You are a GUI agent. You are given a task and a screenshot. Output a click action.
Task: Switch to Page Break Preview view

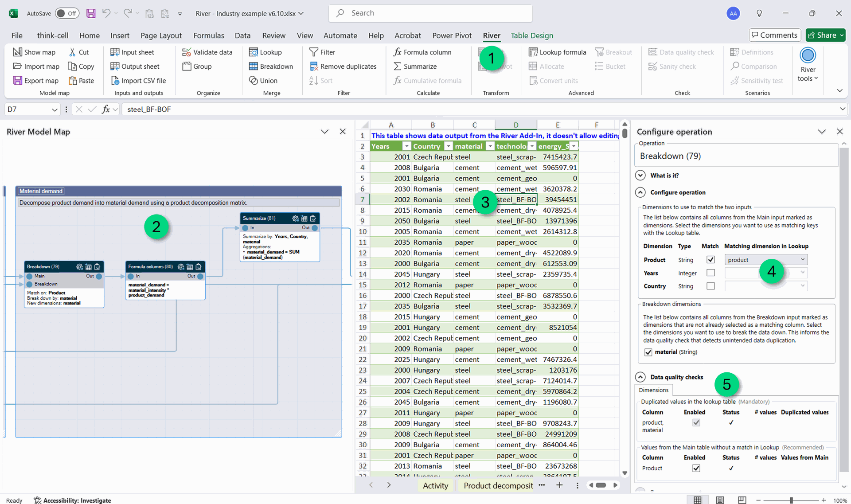[742, 500]
